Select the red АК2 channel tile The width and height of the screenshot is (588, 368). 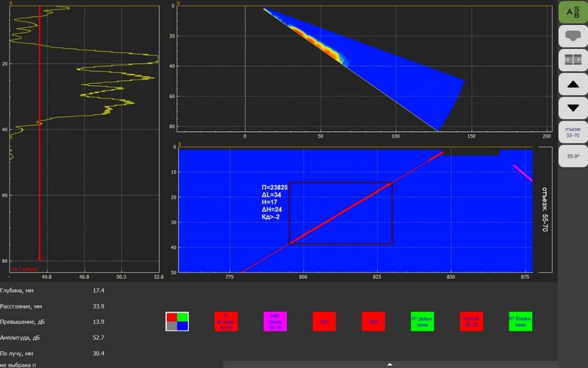point(373,322)
